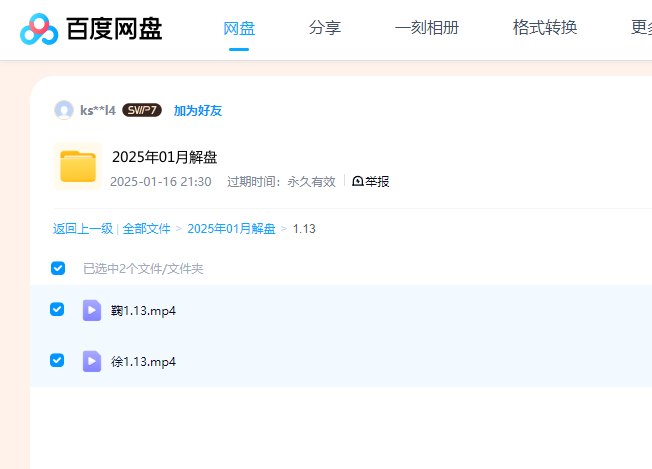Open the file 徐1.13.mp4
The height and width of the screenshot is (469, 652).
143,362
